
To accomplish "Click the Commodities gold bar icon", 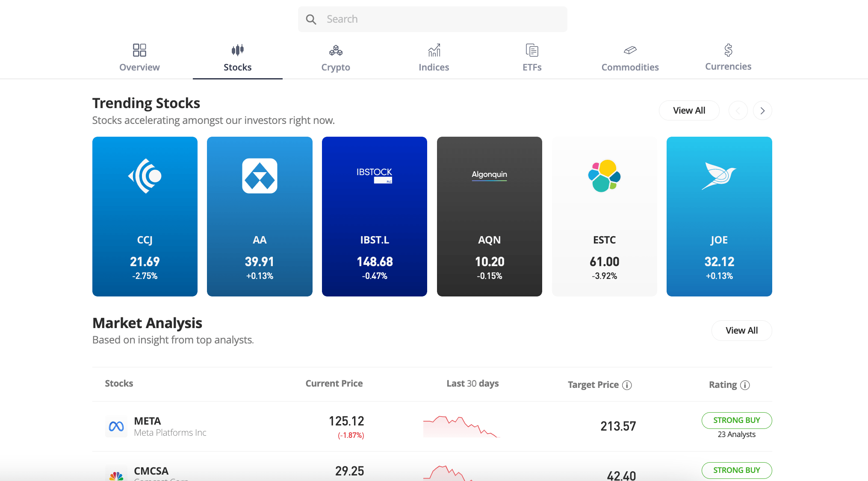I will [x=630, y=50].
